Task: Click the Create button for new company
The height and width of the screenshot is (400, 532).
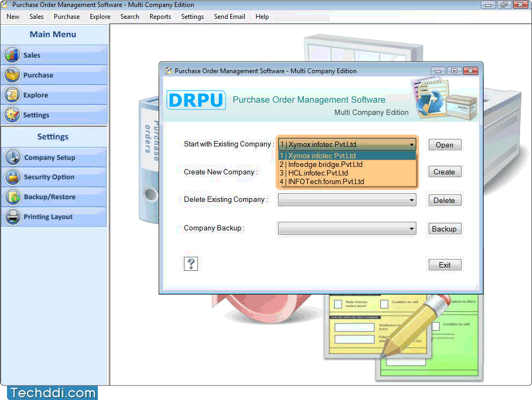Action: [444, 172]
